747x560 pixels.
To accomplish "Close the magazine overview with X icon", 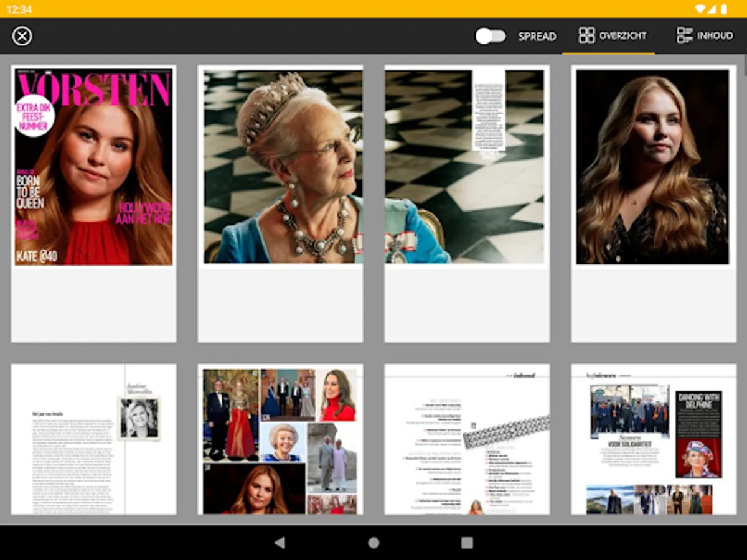I will [22, 36].
